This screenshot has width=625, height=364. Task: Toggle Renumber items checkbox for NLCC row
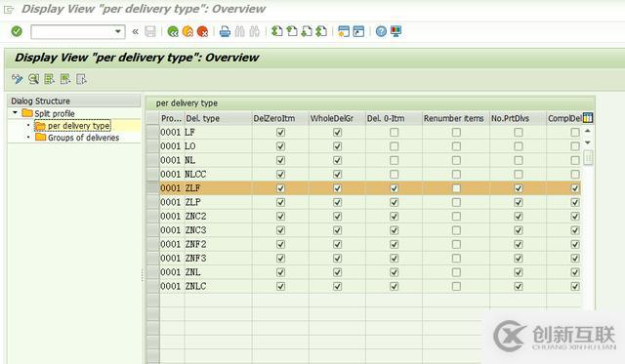pyautogui.click(x=456, y=175)
